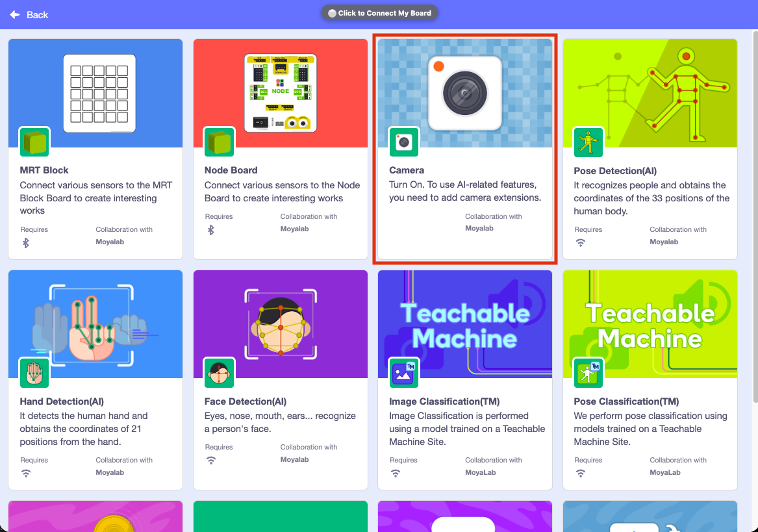Select the Hand Detection(AI) small icon
Viewport: 758px width, 532px height.
pyautogui.click(x=35, y=373)
